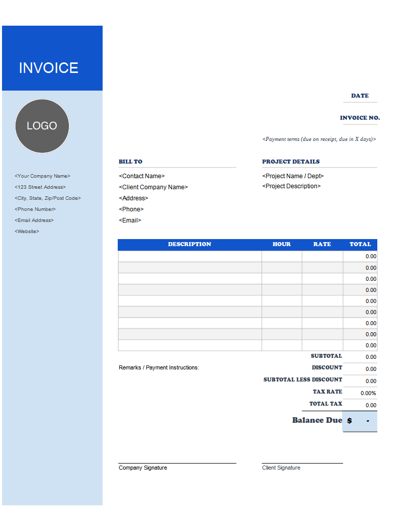The image size is (411, 532).
Task: Select the <Contact Name> placeholder
Action: [142, 176]
